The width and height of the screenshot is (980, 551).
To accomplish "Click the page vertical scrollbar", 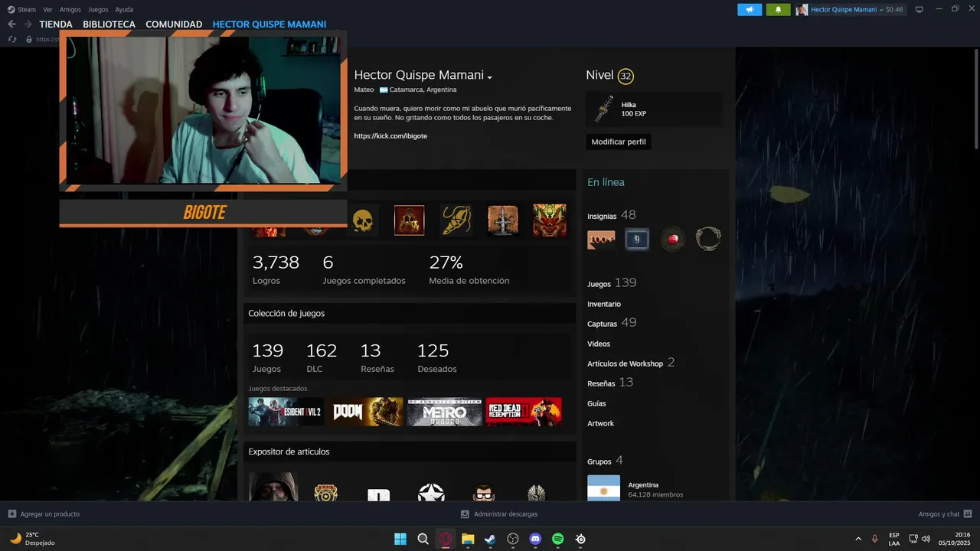I will (976, 99).
